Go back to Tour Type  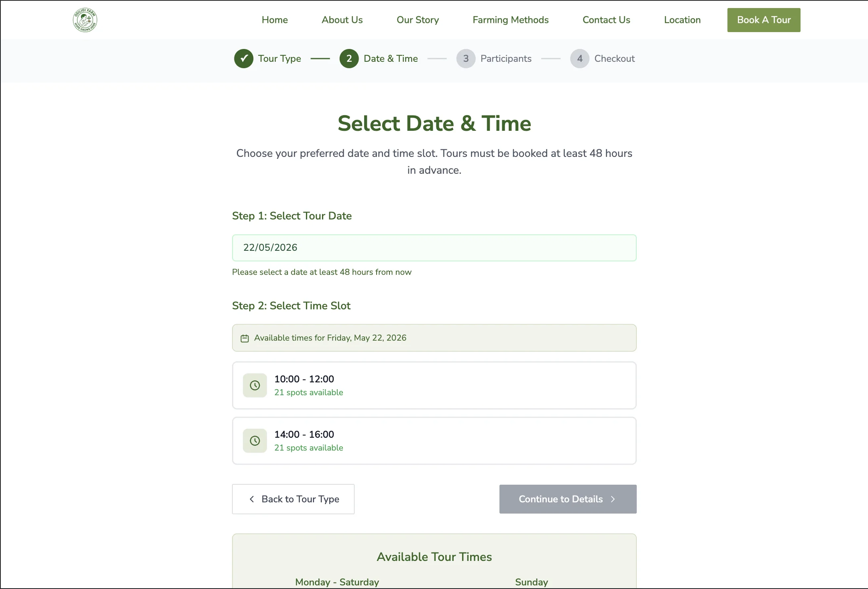[x=293, y=499]
